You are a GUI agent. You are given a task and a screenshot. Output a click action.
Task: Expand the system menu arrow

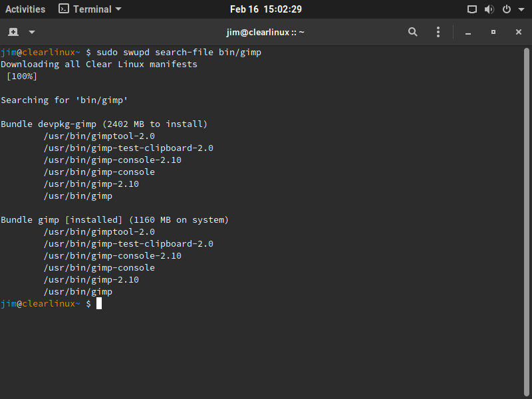[x=520, y=9]
